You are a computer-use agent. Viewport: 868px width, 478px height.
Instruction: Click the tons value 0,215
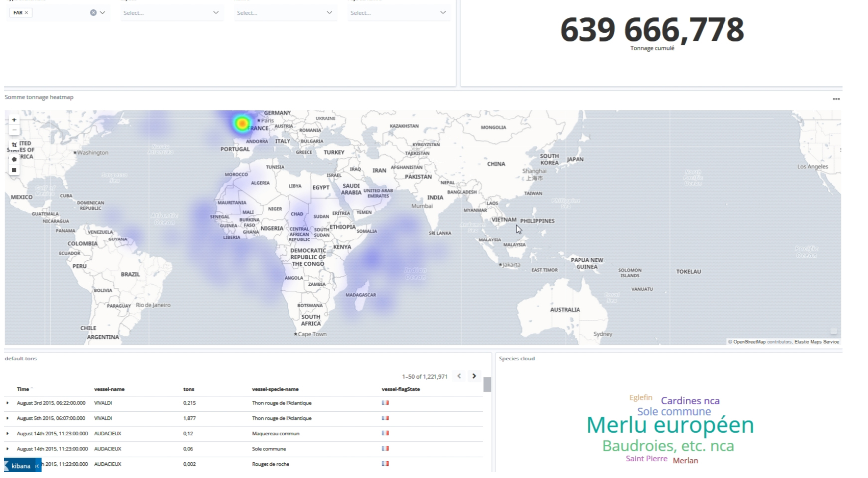189,403
